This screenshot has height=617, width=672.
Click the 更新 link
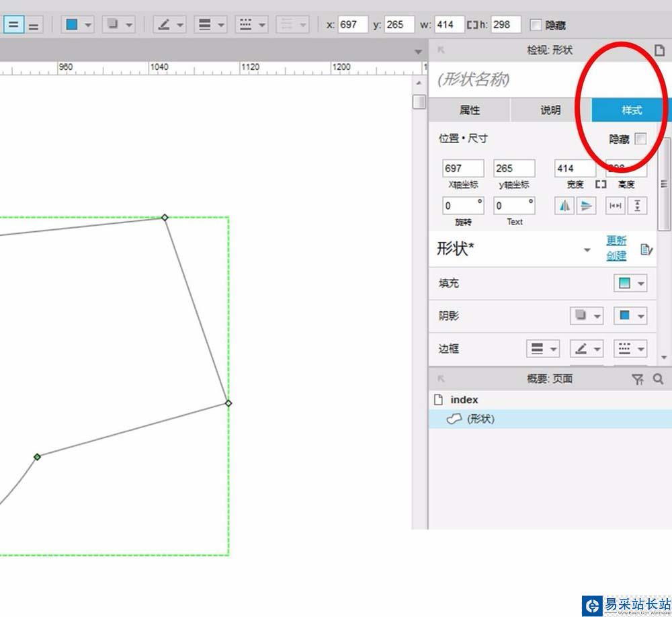(616, 240)
